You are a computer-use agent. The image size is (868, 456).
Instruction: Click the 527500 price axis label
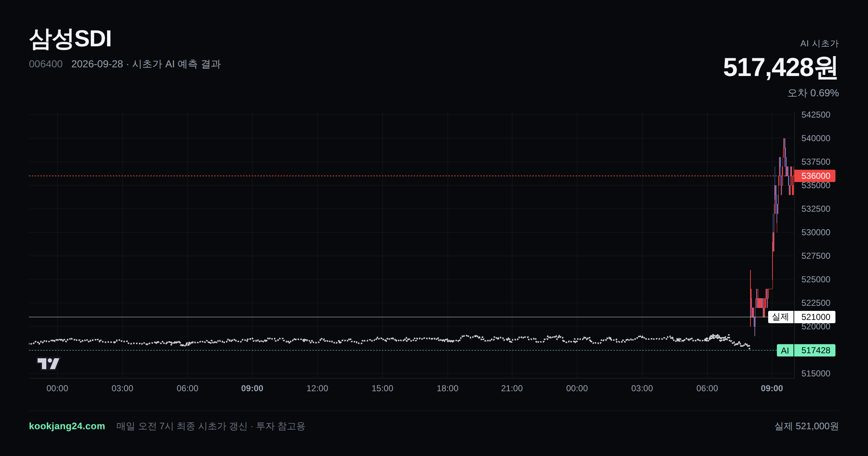pos(816,256)
